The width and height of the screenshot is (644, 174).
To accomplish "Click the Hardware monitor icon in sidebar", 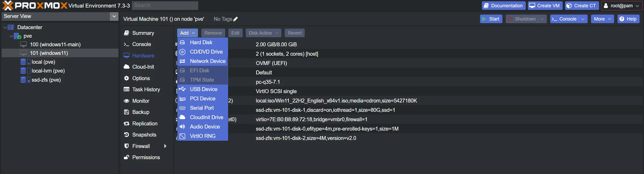I will (x=127, y=56).
